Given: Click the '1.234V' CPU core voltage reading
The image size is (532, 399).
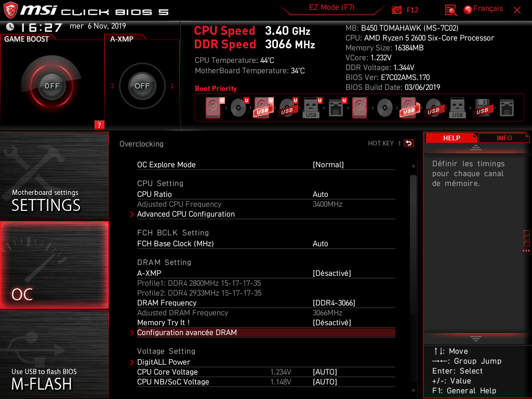Looking at the screenshot, I should click(280, 372).
